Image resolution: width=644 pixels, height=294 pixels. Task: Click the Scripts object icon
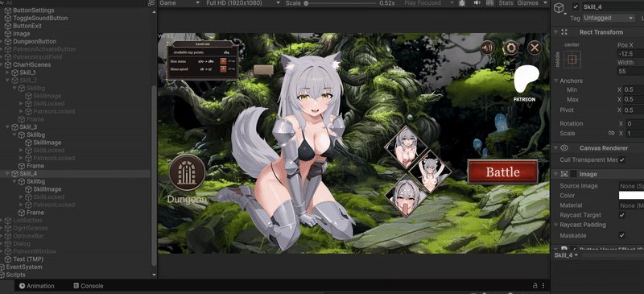(3, 275)
